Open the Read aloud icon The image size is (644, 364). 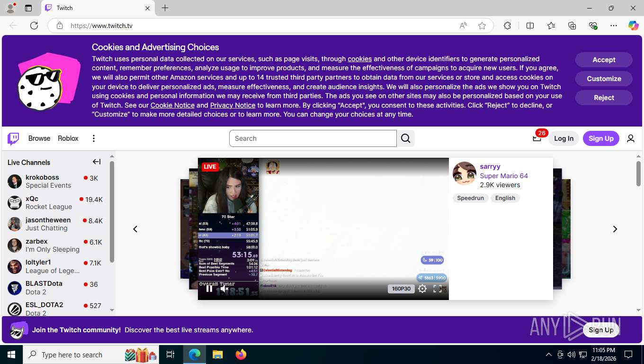click(463, 26)
